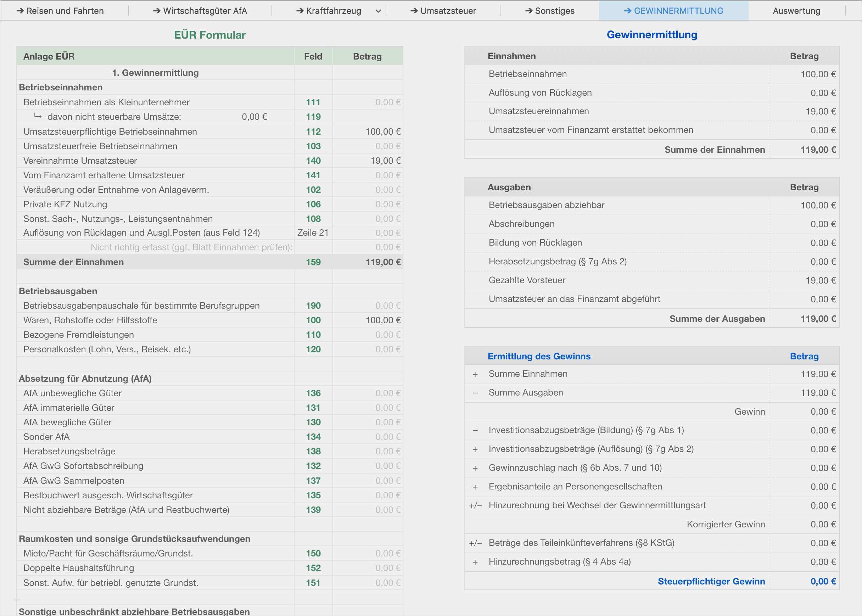Expand the Kraftfahrzeug tab dropdown chevron
This screenshot has width=862, height=616.
click(x=378, y=11)
